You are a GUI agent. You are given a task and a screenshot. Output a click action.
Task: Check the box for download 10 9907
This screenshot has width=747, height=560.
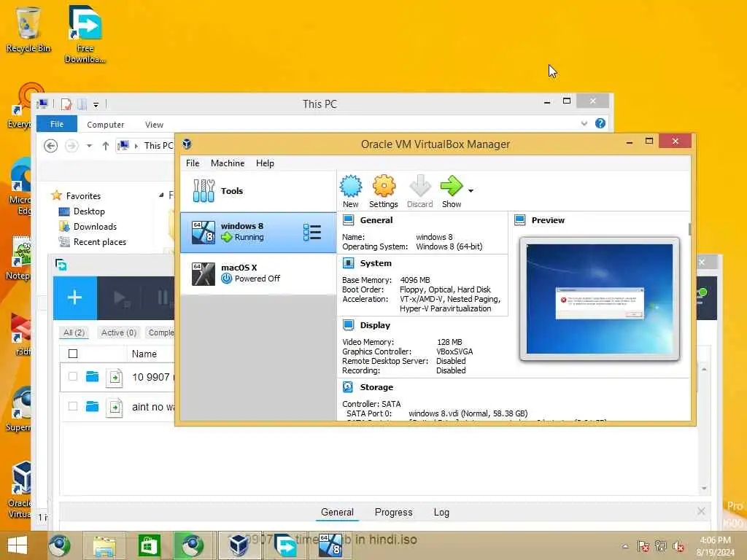(73, 377)
